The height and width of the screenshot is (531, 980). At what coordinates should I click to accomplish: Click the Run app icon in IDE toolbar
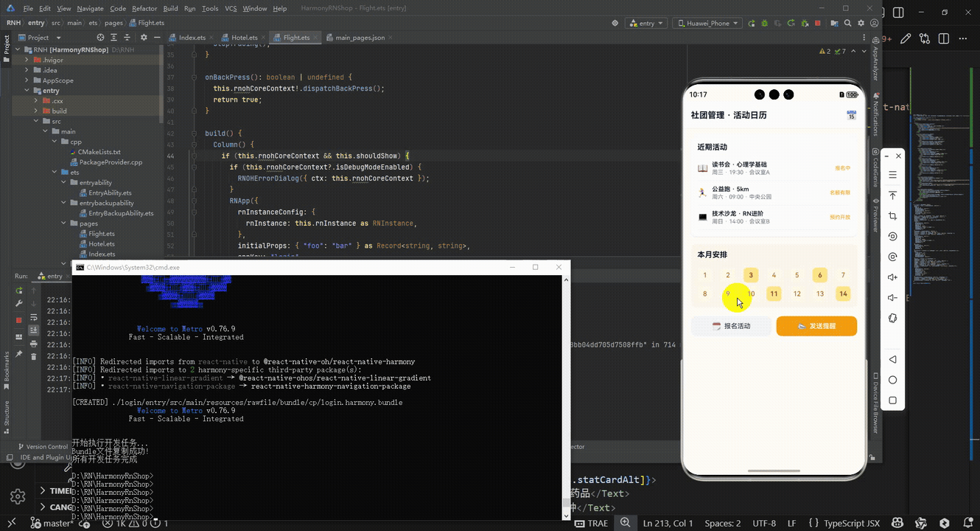pyautogui.click(x=752, y=24)
